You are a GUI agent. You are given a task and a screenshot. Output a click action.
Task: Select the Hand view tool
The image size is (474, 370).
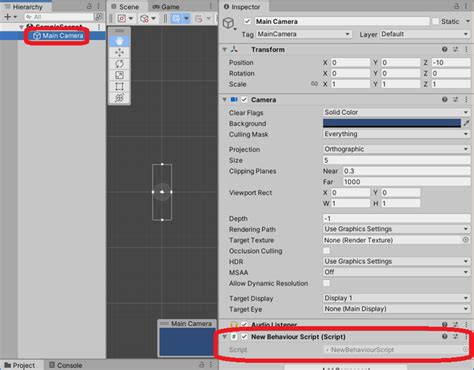119,41
